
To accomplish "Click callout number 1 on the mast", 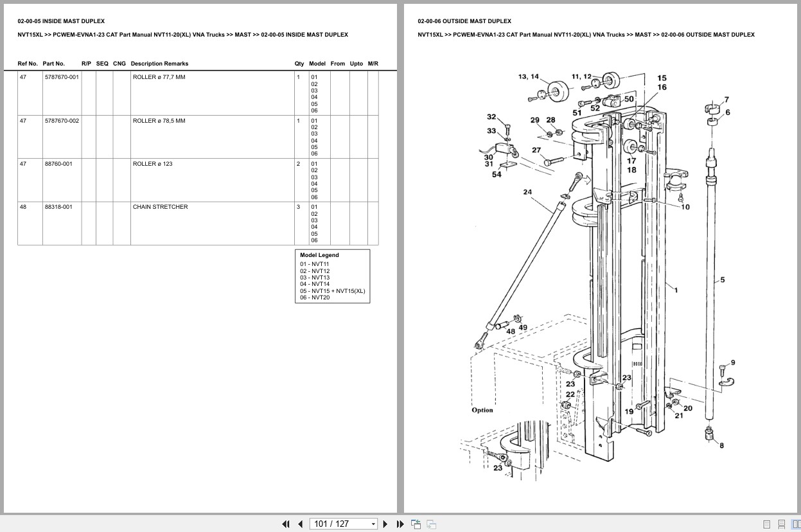I will pos(676,290).
